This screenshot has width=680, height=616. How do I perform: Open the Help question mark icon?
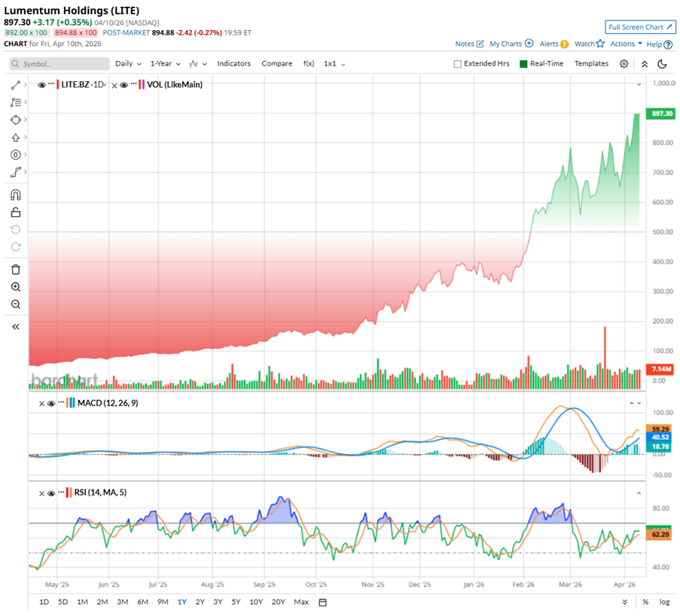[668, 44]
